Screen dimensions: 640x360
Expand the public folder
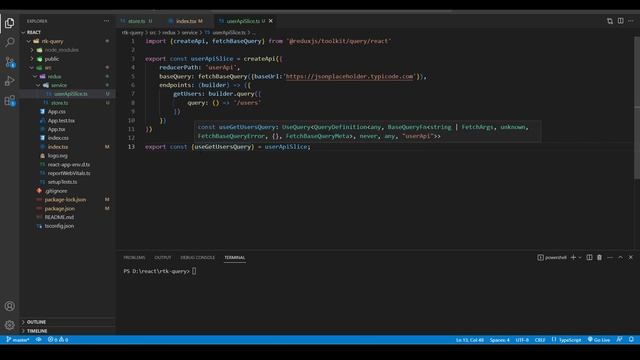click(67, 59)
